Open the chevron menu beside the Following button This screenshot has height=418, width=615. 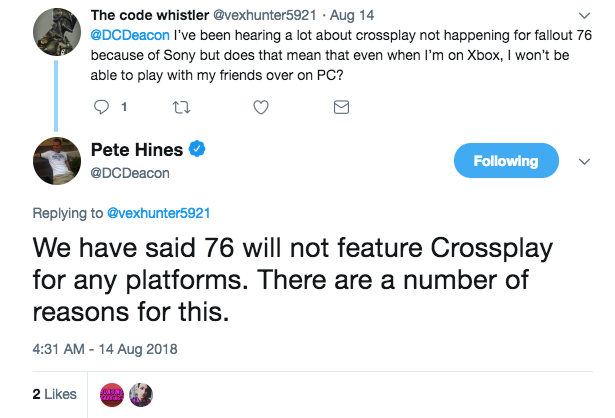coord(584,161)
